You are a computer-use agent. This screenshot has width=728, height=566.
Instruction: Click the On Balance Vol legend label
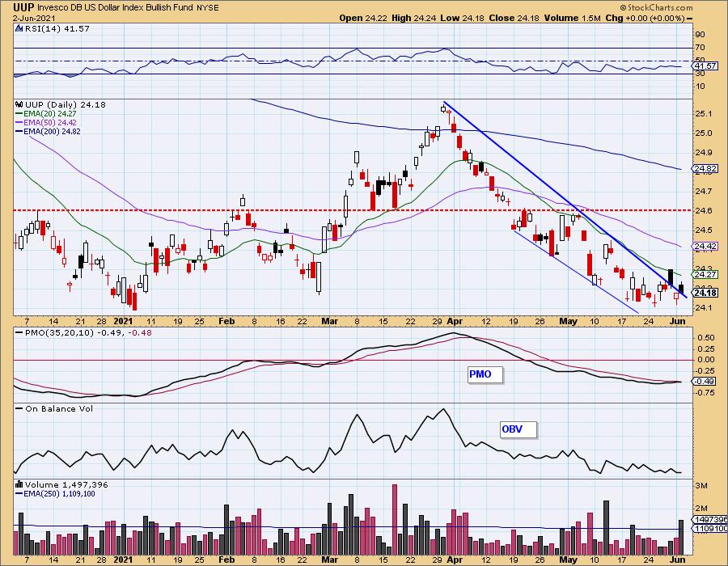tap(54, 408)
